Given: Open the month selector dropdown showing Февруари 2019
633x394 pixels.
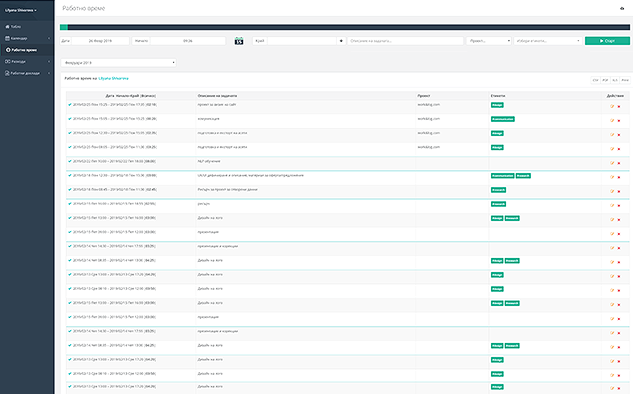Looking at the screenshot, I should click(x=118, y=63).
